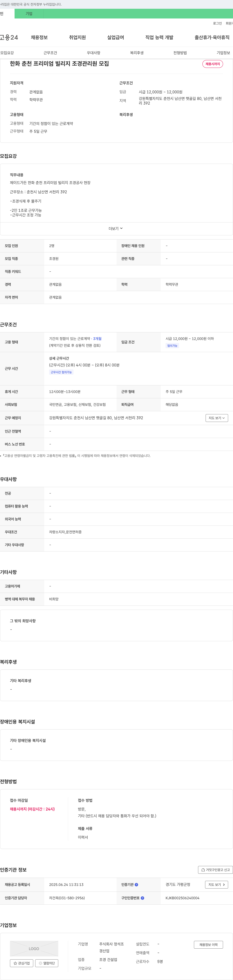Expand job description with 더보기
This screenshot has height=980, width=233.
116,229
